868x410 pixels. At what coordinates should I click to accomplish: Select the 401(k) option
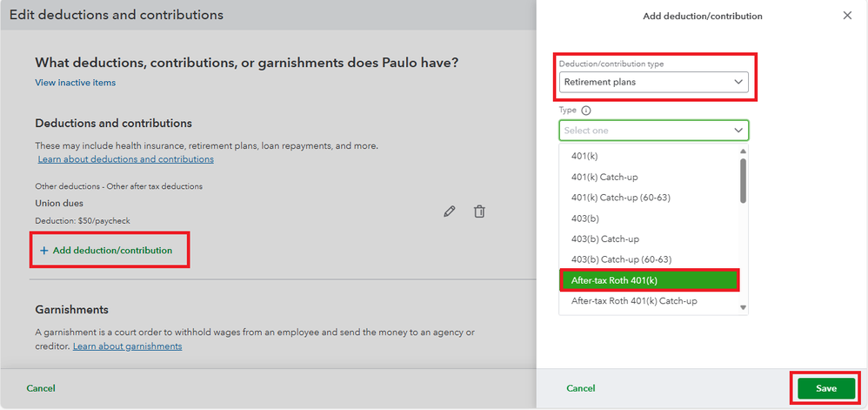pyautogui.click(x=584, y=156)
